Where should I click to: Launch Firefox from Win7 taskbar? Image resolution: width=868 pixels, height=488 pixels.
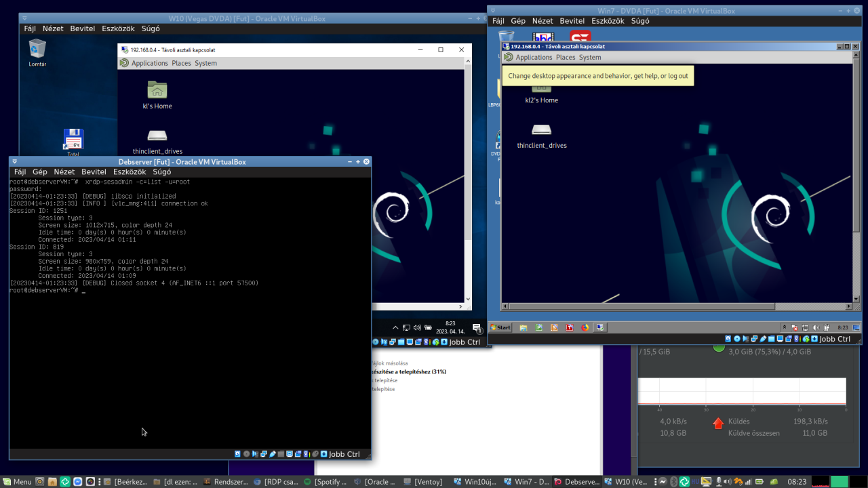pos(585,327)
